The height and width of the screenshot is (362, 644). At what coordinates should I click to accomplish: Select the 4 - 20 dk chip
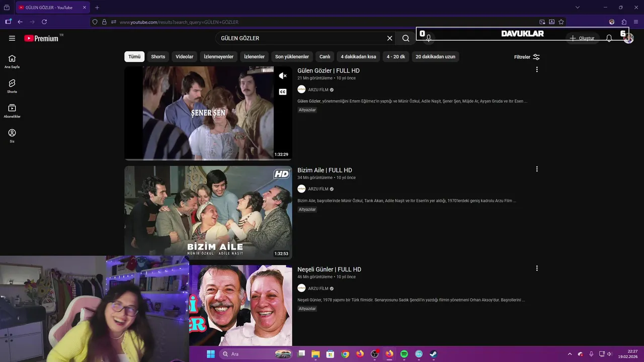(395, 57)
